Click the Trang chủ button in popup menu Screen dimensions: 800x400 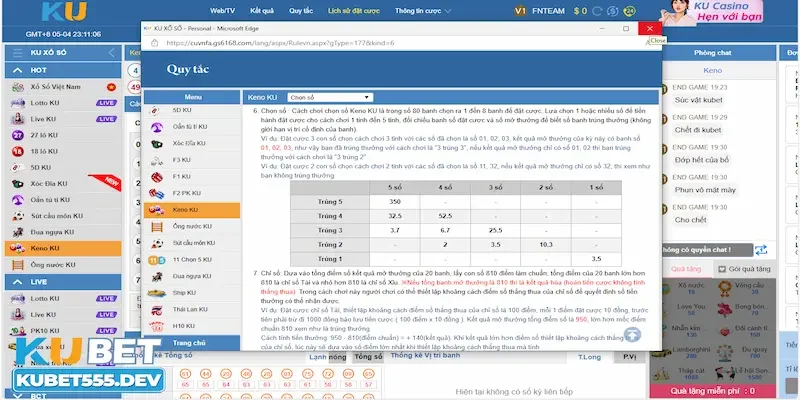192,343
